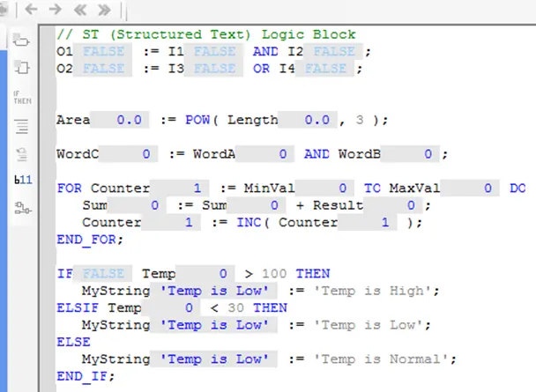Click the 'Temp is Normal' string literal
The width and height of the screenshot is (536, 392).
(x=381, y=359)
